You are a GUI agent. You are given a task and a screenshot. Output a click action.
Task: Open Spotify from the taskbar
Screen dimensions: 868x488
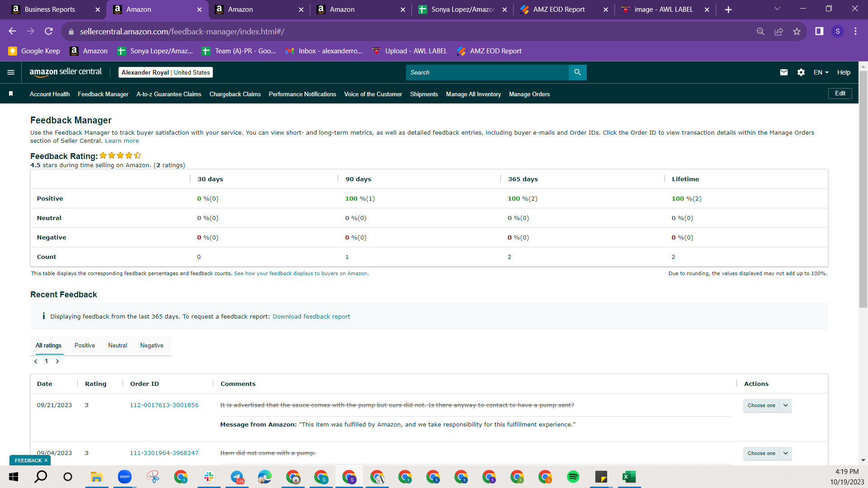(573, 477)
